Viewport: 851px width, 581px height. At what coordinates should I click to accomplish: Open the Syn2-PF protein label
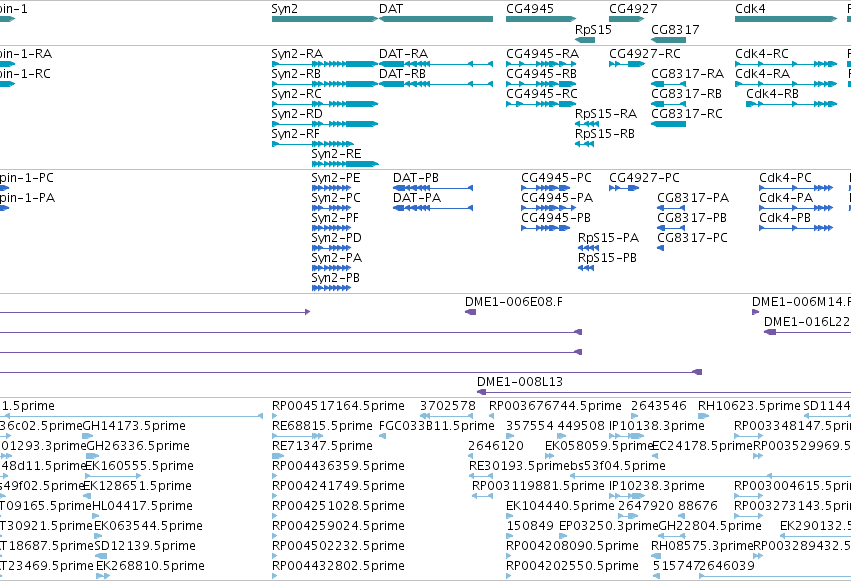click(335, 219)
